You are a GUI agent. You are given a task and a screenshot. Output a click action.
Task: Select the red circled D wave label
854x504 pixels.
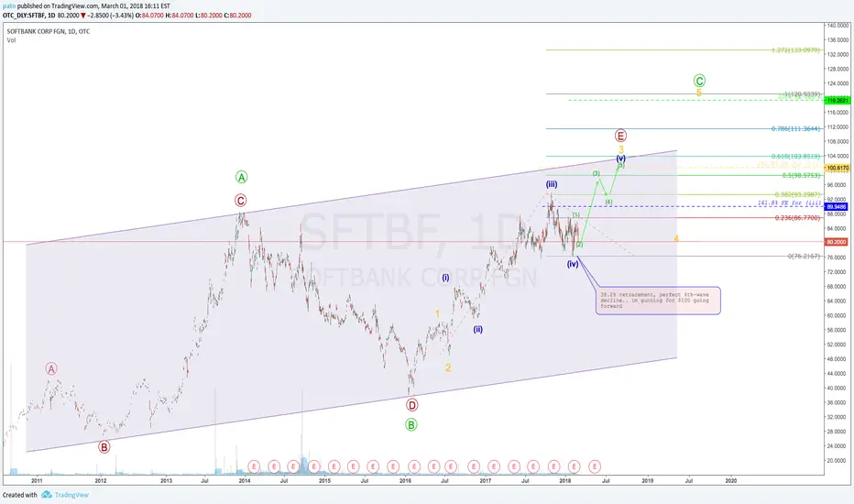pyautogui.click(x=411, y=405)
